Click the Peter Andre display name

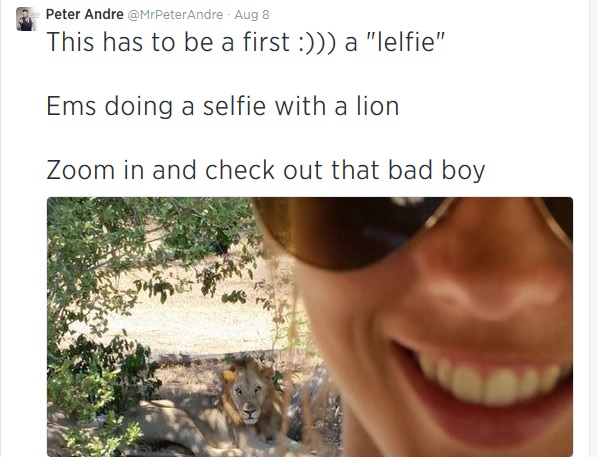(x=85, y=14)
